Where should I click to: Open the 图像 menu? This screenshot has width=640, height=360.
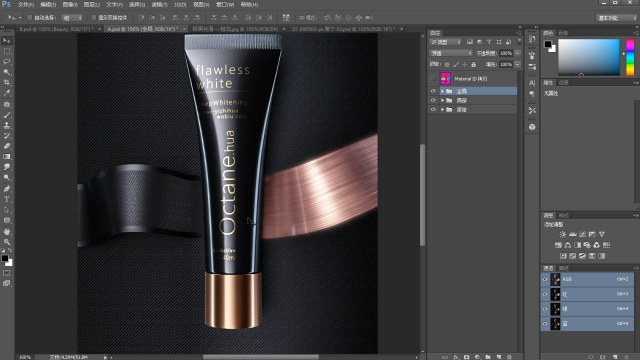70,5
